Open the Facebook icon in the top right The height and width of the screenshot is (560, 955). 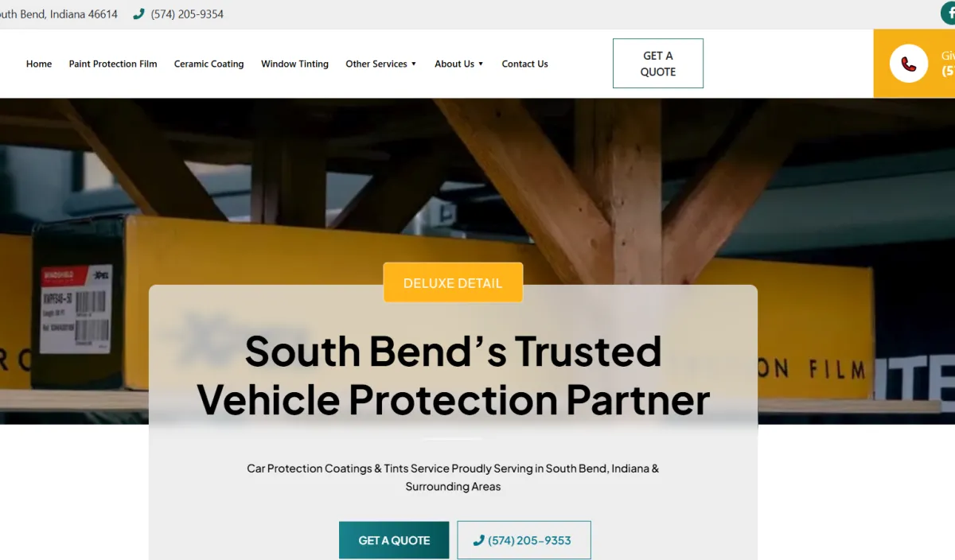(x=949, y=14)
